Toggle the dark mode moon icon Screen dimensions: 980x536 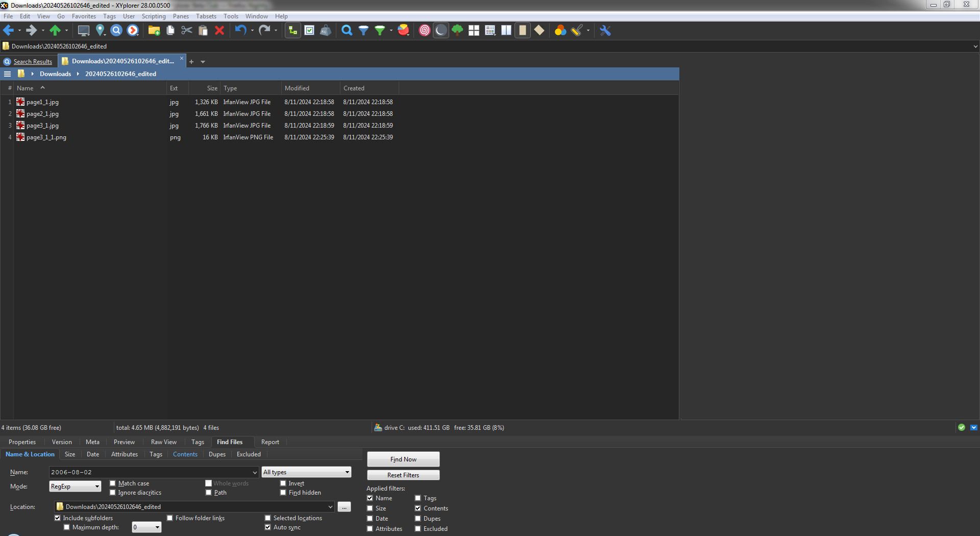(441, 31)
